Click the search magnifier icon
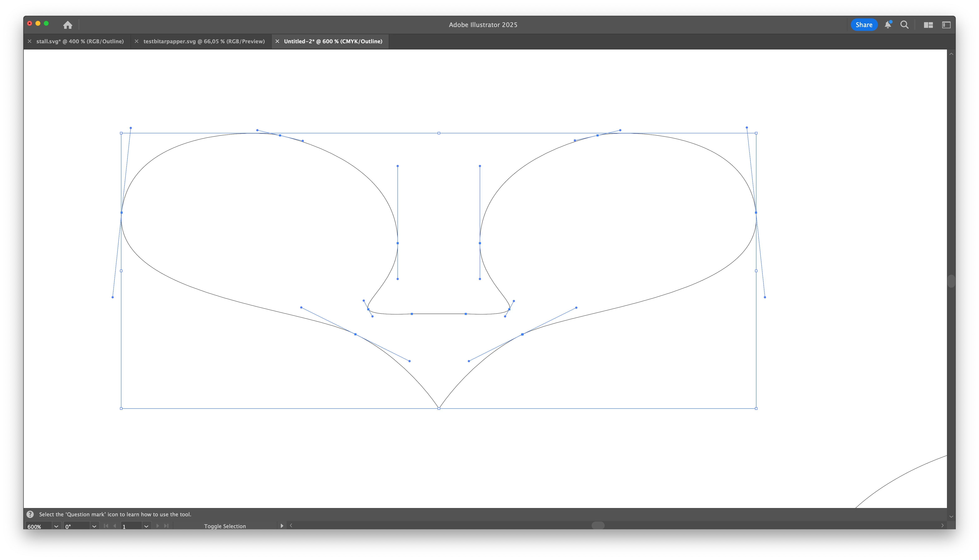 904,25
